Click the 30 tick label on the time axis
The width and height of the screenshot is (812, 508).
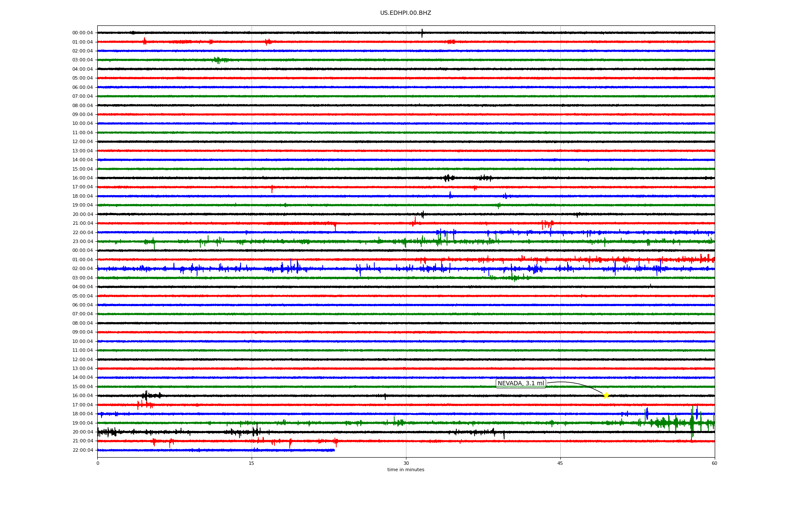point(406,463)
